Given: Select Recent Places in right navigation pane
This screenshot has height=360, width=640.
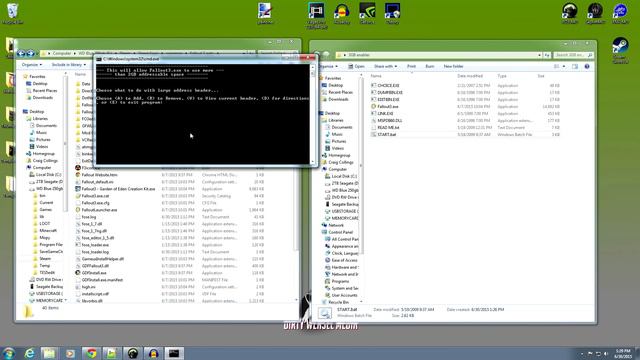Looking at the screenshot, I should pyautogui.click(x=340, y=93).
